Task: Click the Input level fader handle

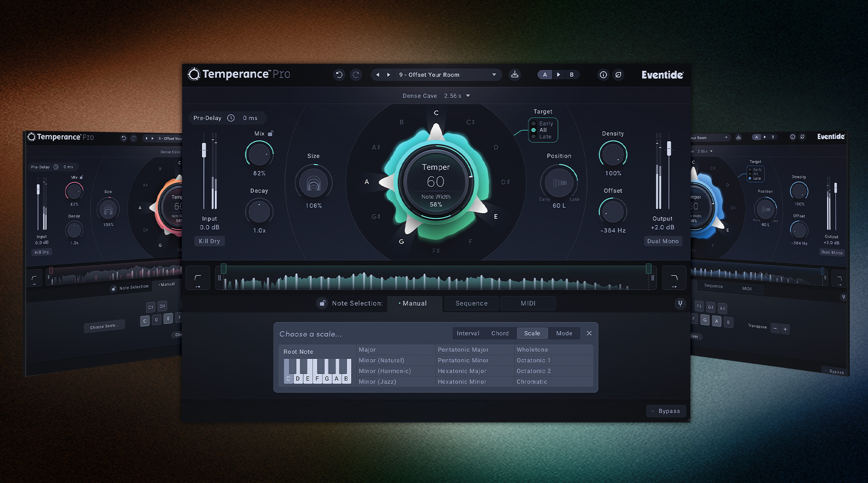Action: [x=204, y=150]
